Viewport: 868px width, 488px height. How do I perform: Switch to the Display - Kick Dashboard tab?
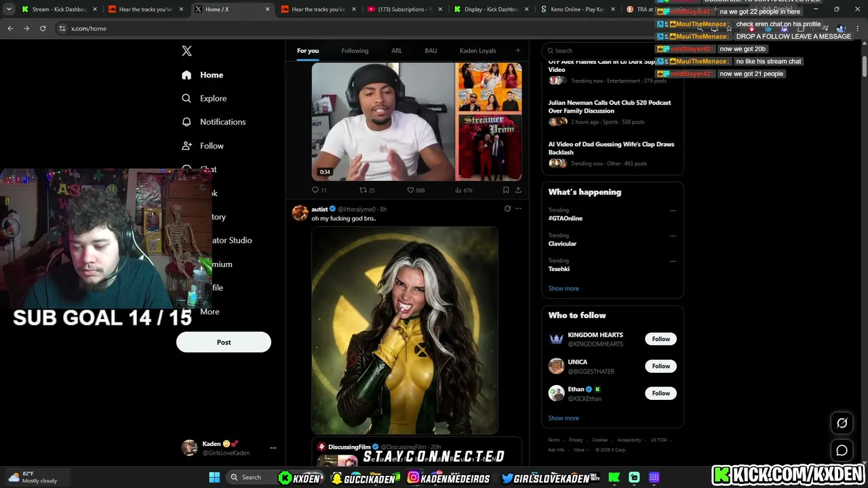point(491,9)
